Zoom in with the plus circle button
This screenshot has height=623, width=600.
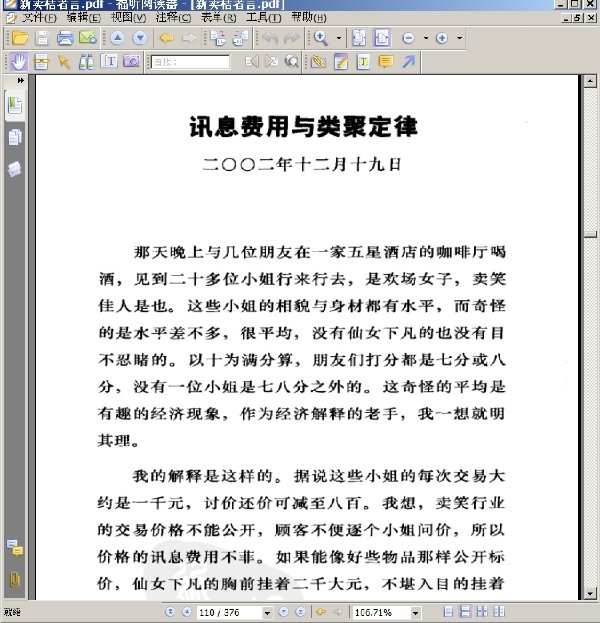442,38
